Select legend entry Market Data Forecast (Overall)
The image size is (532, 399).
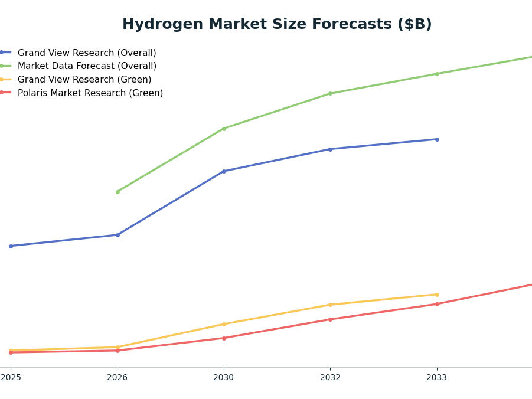point(87,66)
